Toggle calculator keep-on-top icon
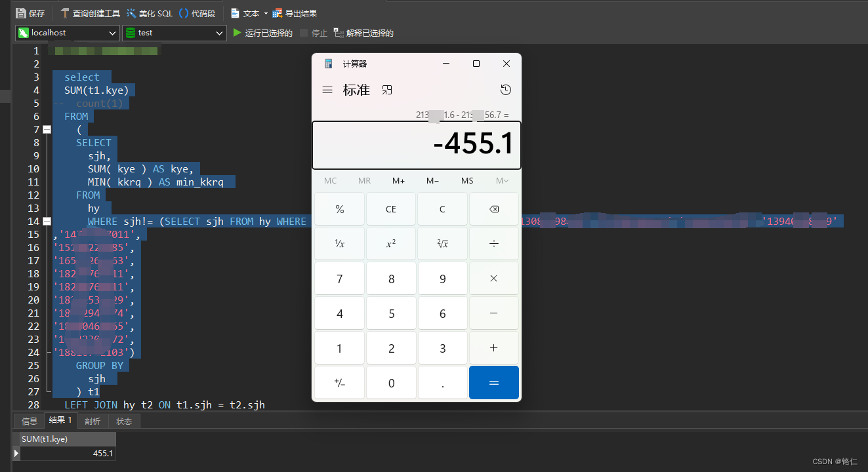 point(387,90)
